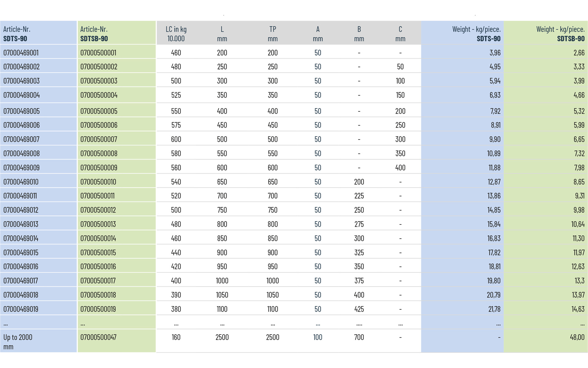Click article 07000500047 in last row
The height and width of the screenshot is (368, 588).
point(98,337)
